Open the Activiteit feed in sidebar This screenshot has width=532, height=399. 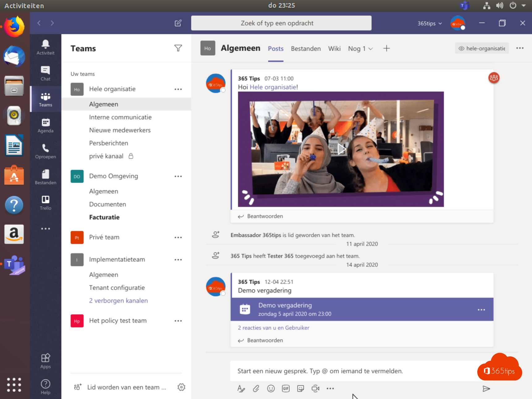click(x=45, y=47)
